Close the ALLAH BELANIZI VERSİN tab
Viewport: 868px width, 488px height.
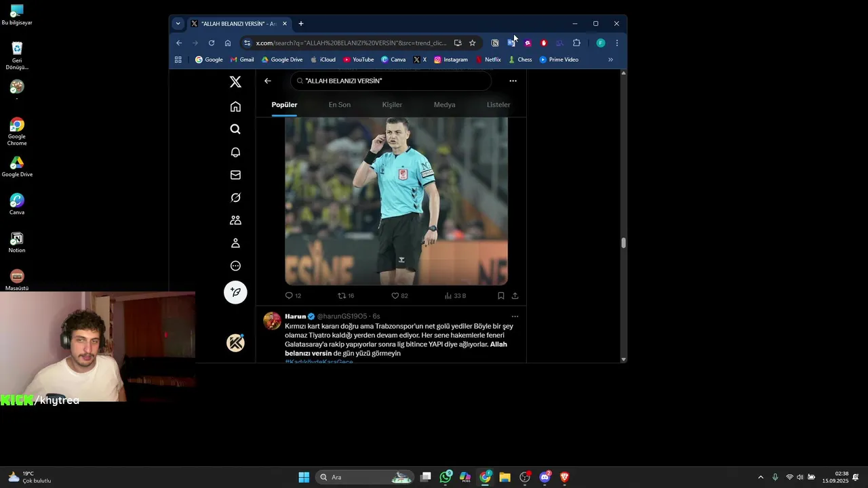[x=285, y=24]
